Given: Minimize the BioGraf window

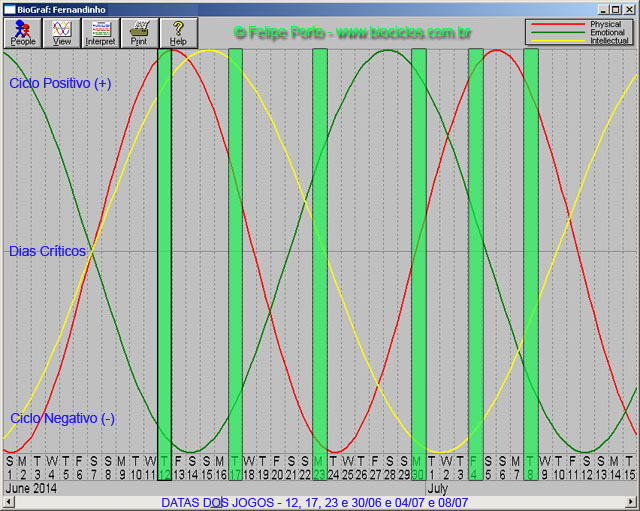Looking at the screenshot, I should (x=604, y=9).
